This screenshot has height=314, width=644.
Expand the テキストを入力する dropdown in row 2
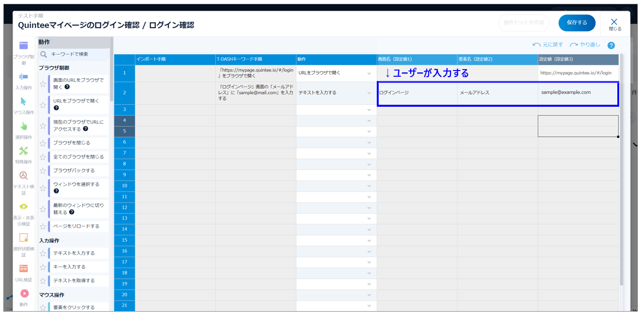coord(369,93)
